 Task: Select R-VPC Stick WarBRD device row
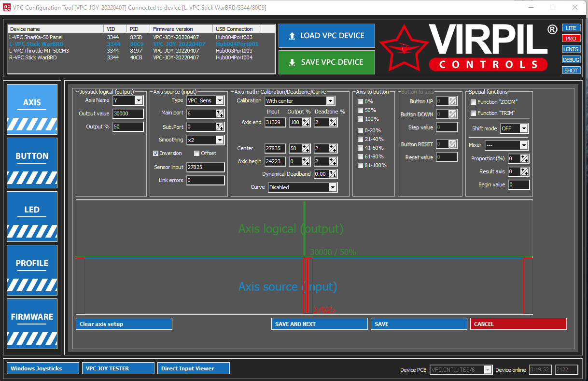(141, 57)
